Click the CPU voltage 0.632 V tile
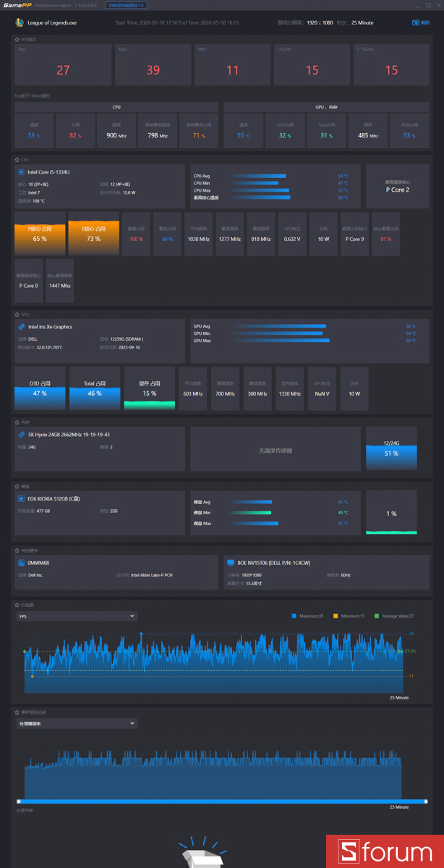Image resolution: width=444 pixels, height=868 pixels. (x=292, y=234)
